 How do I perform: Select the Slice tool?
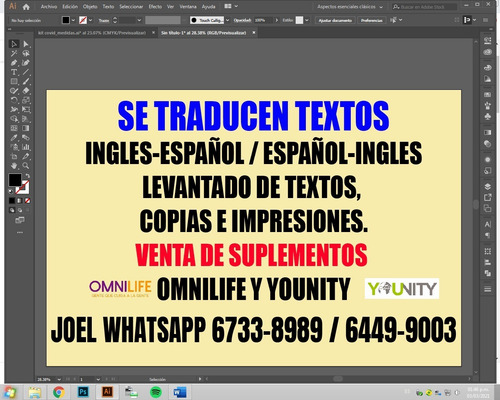coord(26,156)
